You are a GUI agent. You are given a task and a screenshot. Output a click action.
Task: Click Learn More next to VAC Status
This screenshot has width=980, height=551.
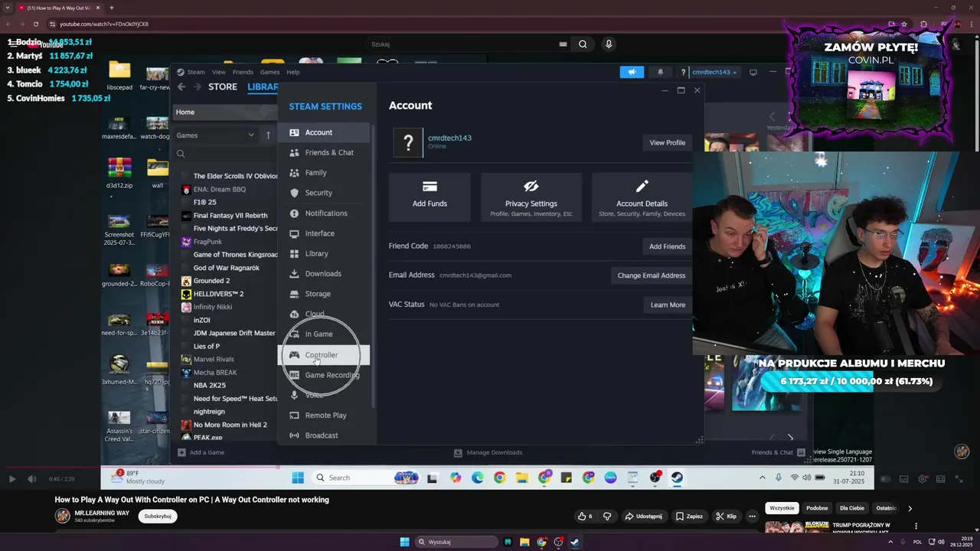668,305
